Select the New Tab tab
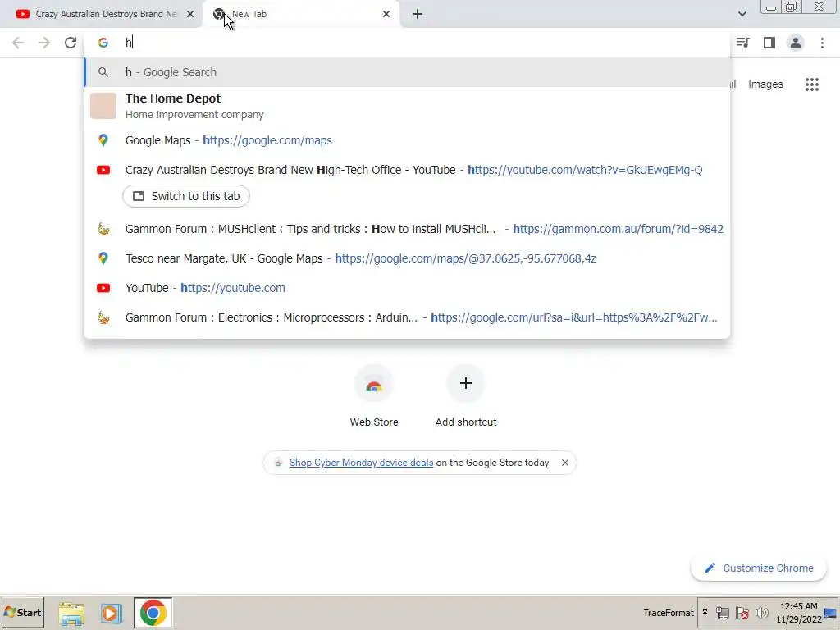840x630 pixels. coord(300,14)
